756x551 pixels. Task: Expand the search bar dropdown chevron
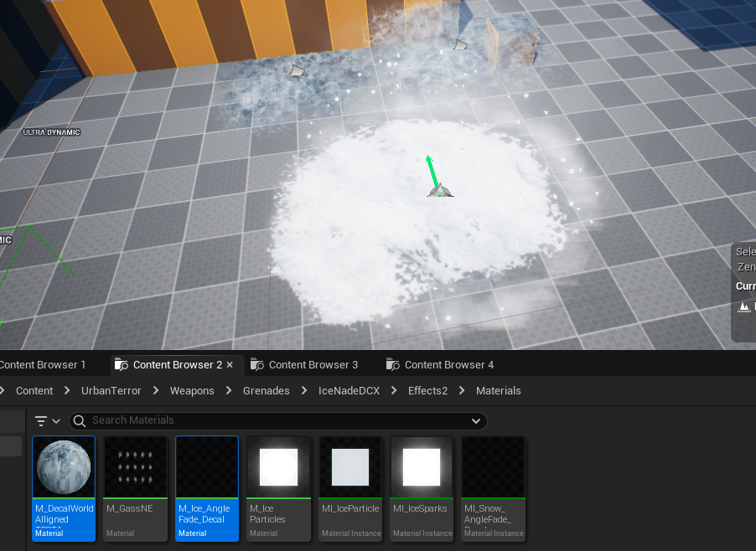(x=476, y=420)
